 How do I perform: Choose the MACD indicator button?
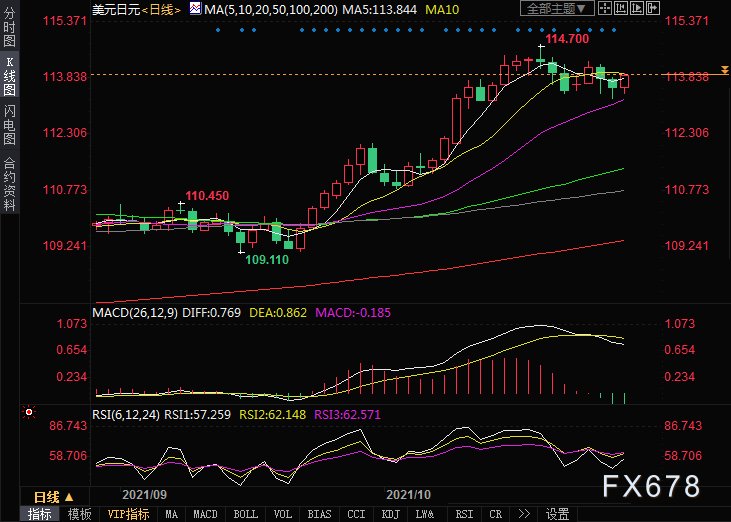pos(205,514)
